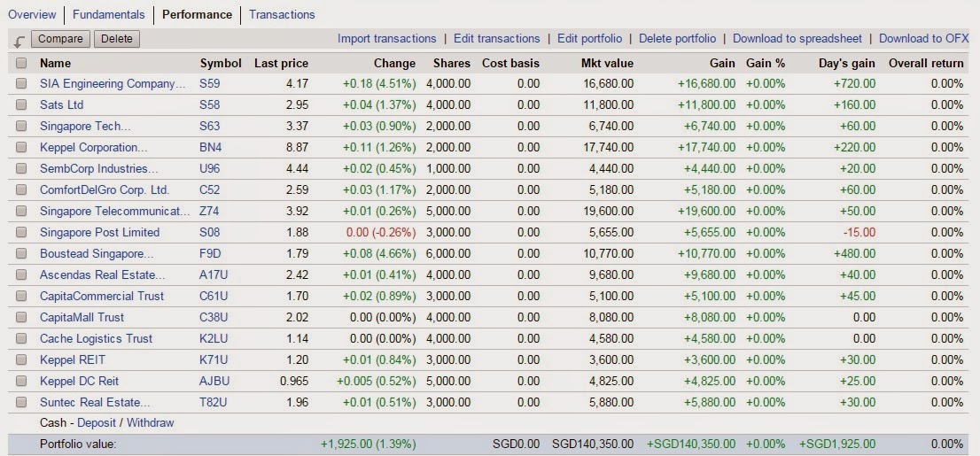The height and width of the screenshot is (456, 980).
Task: Tick the CapitaMall Trust row checkbox
Action: click(21, 317)
